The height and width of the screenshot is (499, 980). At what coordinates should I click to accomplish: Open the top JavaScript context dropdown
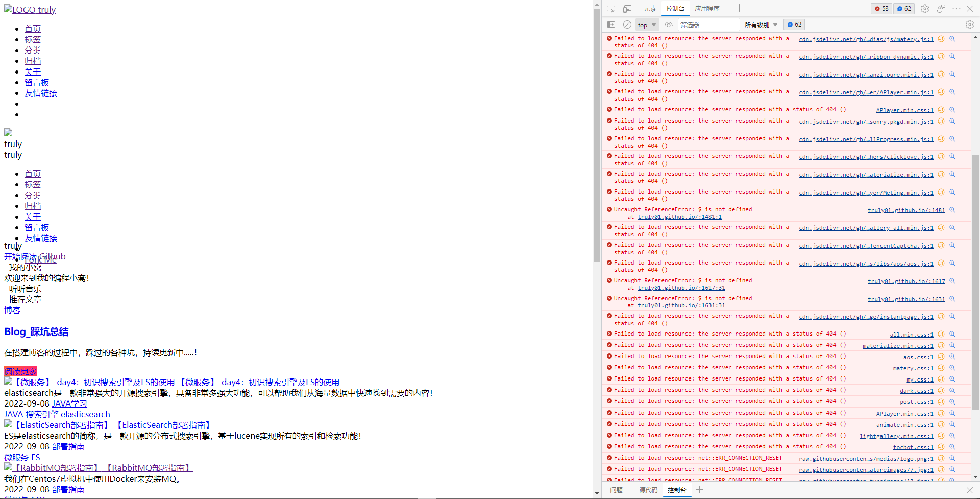tap(647, 25)
